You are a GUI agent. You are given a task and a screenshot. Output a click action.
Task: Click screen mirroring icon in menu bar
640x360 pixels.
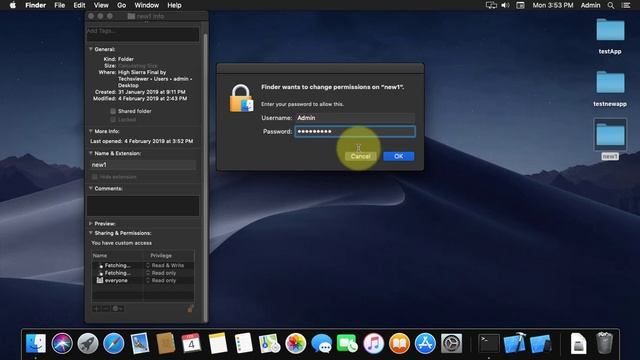click(491, 5)
